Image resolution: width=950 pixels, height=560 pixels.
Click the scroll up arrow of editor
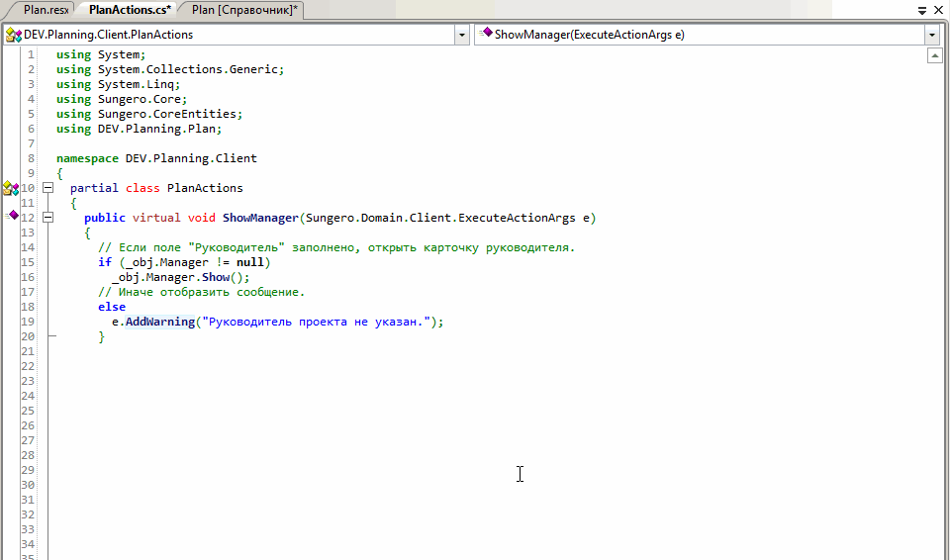tap(933, 56)
